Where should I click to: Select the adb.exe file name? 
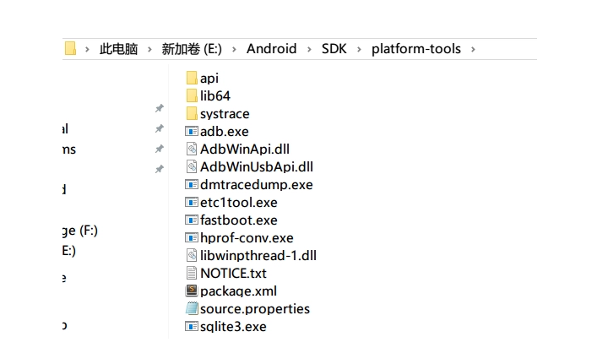coord(225,132)
